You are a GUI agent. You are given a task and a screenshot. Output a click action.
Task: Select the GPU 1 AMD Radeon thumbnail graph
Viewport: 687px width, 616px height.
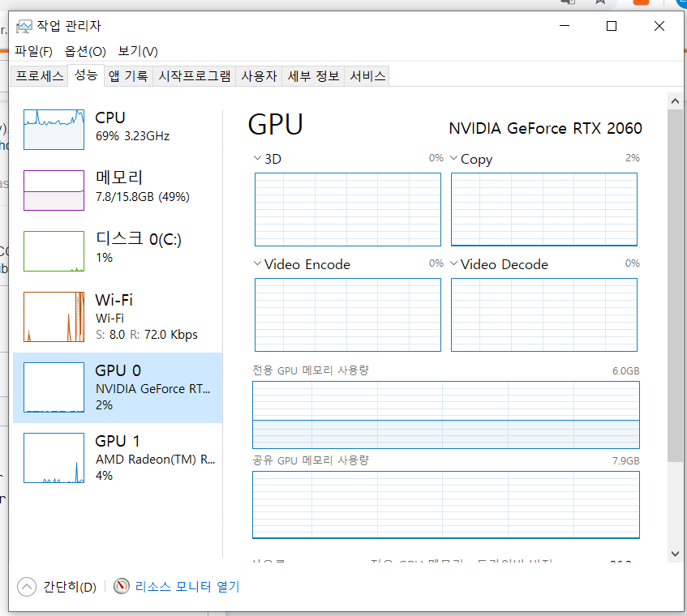pyautogui.click(x=54, y=458)
